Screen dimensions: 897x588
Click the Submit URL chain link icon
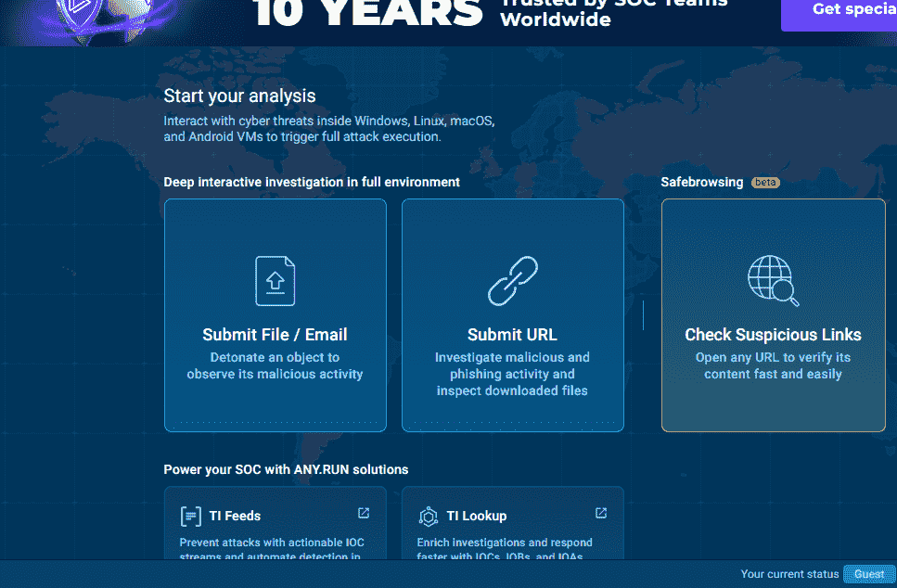pyautogui.click(x=513, y=281)
